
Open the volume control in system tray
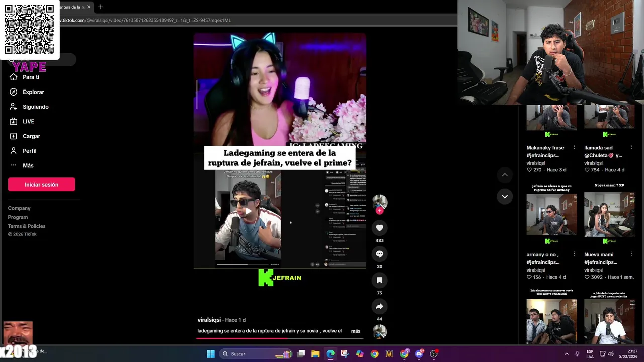(x=611, y=354)
